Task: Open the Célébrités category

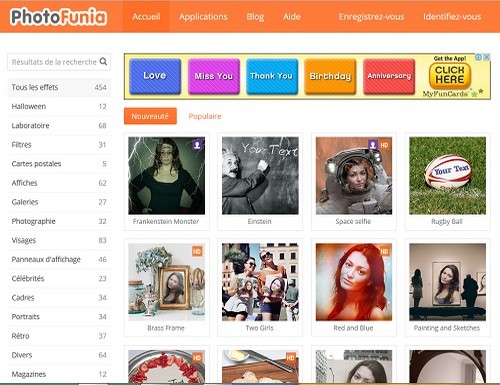Action: (x=59, y=278)
